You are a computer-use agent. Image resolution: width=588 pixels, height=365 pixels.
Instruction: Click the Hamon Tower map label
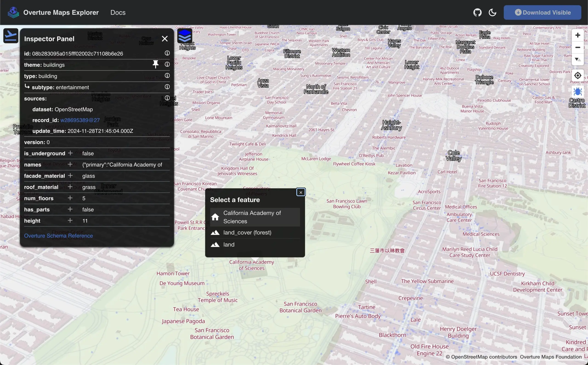click(173, 273)
